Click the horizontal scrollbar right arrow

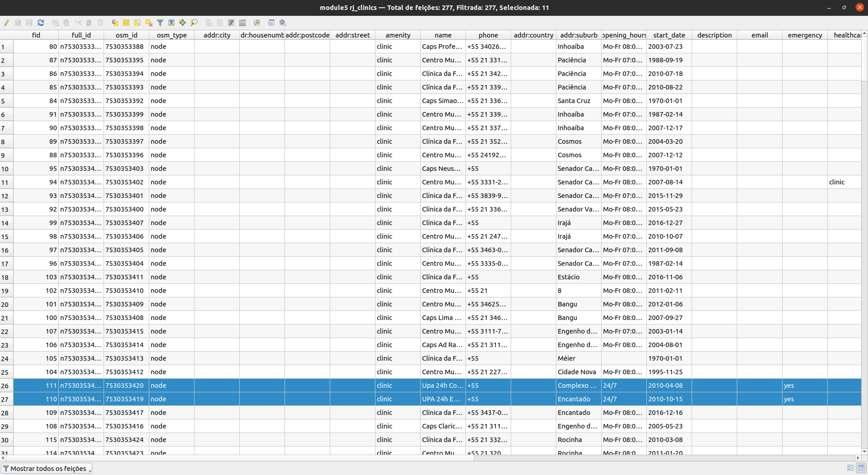tap(858, 458)
